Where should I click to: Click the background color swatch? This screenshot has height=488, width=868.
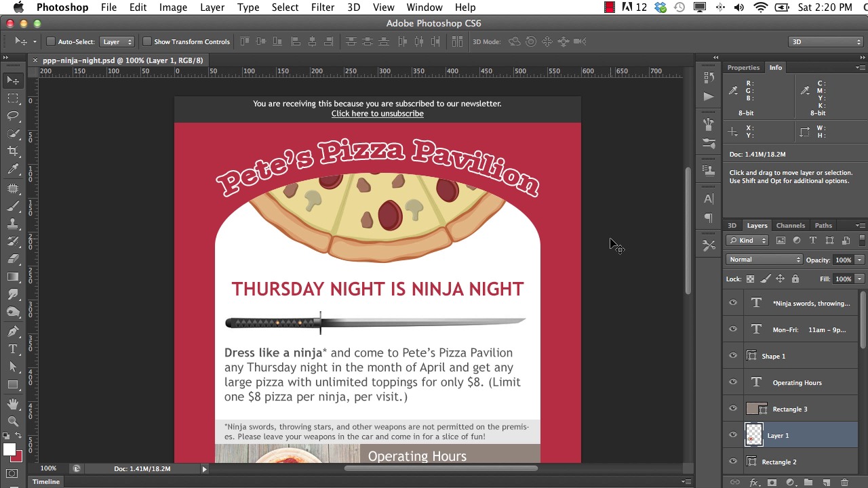(18, 457)
